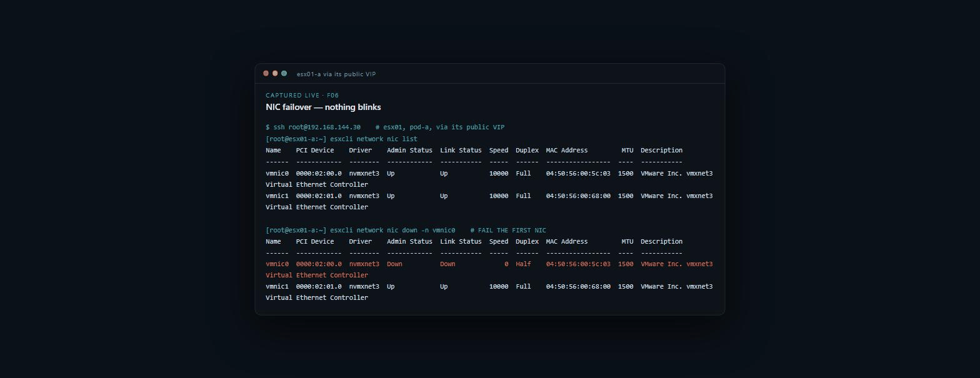Viewport: 980px width, 378px height.
Task: Click PCI device '0000:02:01.0' in second listing
Action: (319, 286)
